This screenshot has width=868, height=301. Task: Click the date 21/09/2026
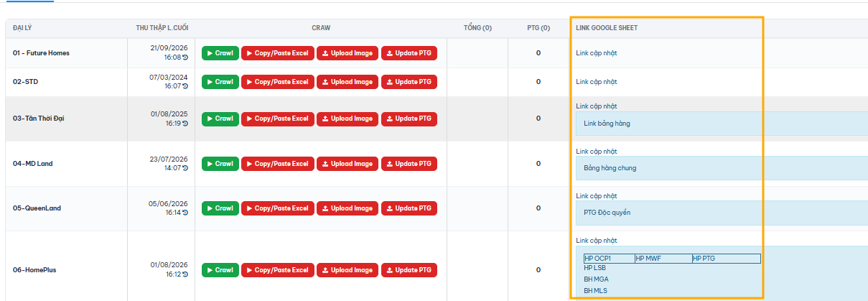coord(169,48)
